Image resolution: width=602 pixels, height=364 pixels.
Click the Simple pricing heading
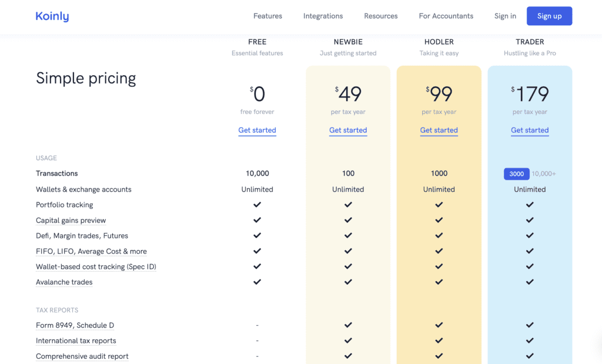(86, 79)
